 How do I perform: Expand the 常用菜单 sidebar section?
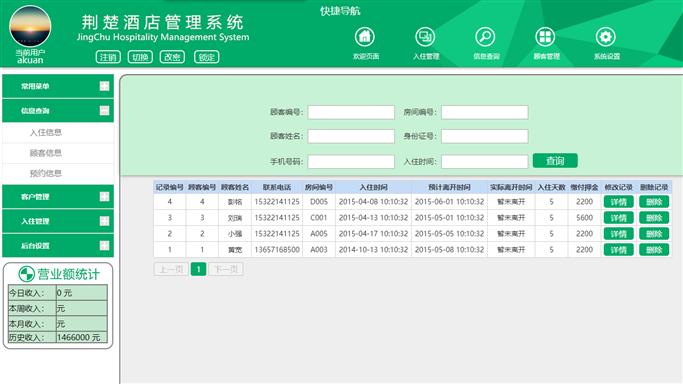(58, 86)
